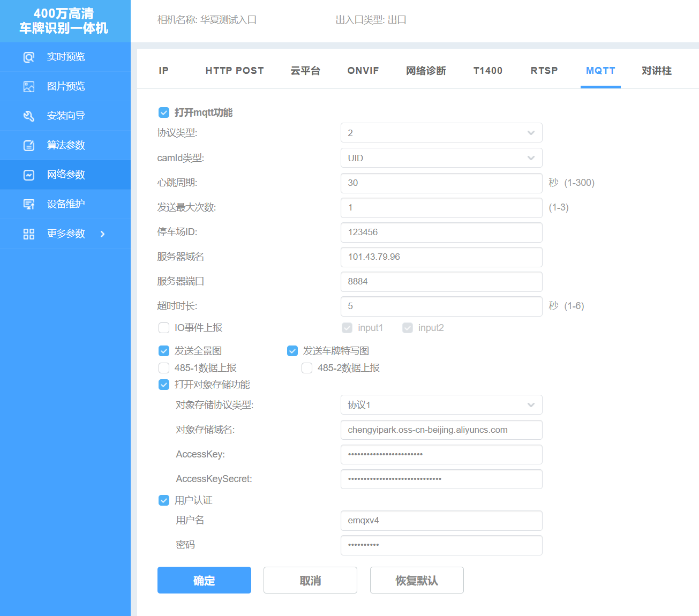Image resolution: width=699 pixels, height=616 pixels.
Task: Open the camId类型 dropdown showing UID
Action: [441, 158]
